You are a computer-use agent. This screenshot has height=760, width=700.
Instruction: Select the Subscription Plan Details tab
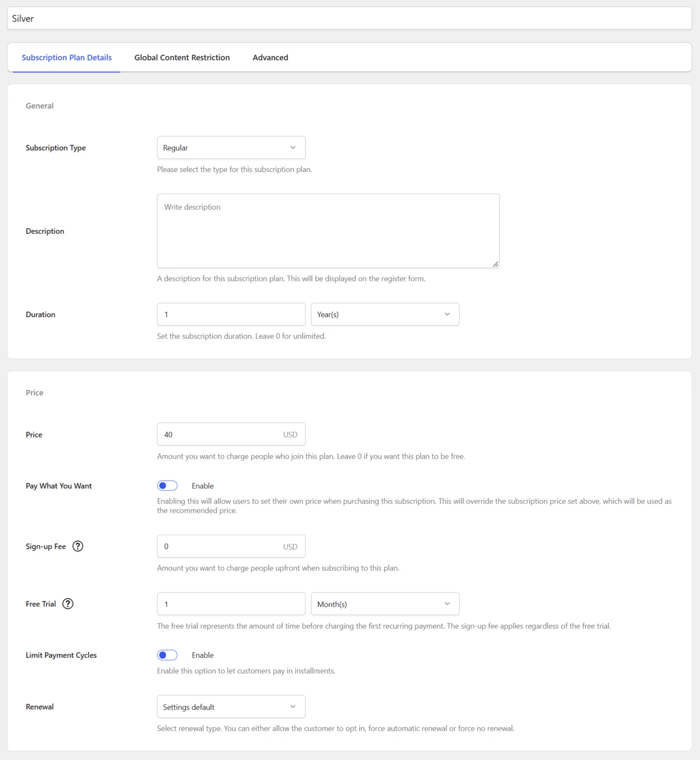(66, 58)
